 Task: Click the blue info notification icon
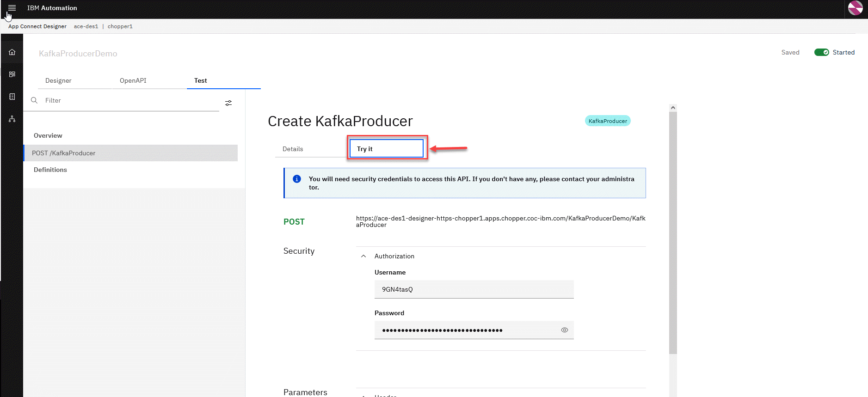click(x=297, y=179)
